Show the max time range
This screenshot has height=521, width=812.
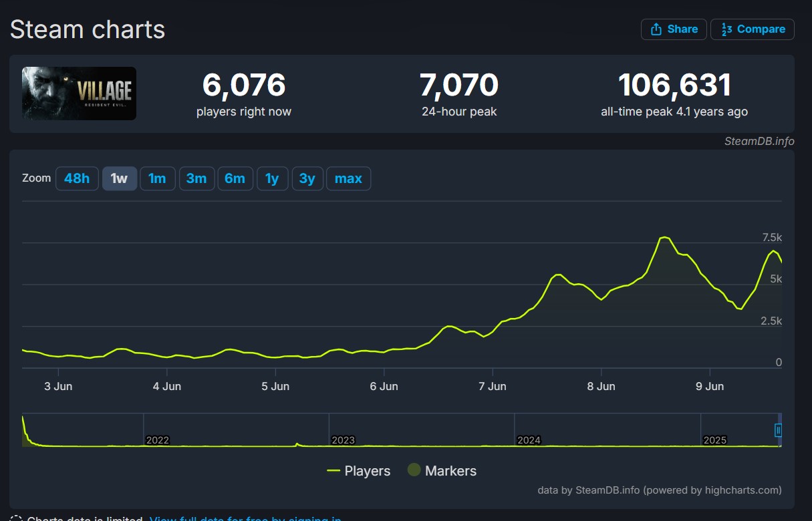click(x=348, y=178)
